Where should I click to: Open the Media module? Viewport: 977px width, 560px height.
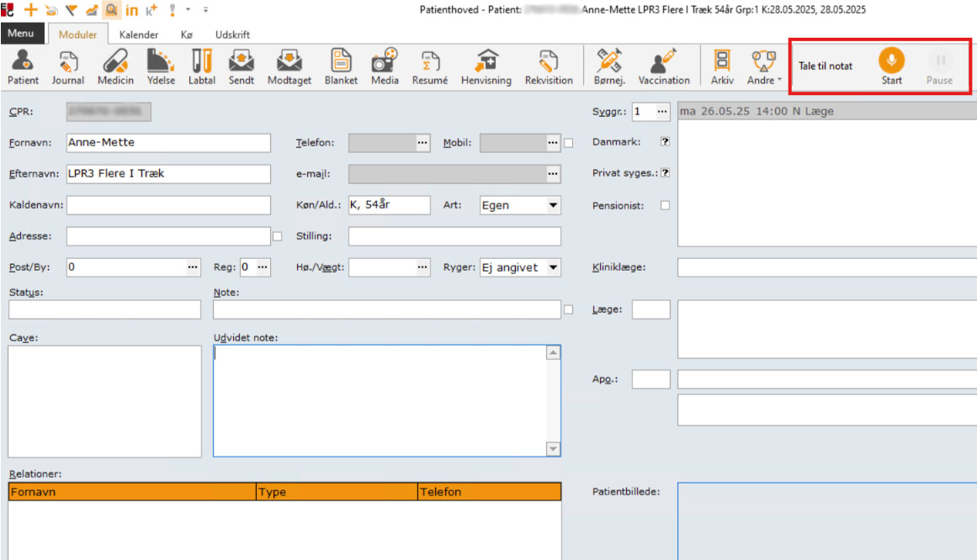pyautogui.click(x=385, y=67)
